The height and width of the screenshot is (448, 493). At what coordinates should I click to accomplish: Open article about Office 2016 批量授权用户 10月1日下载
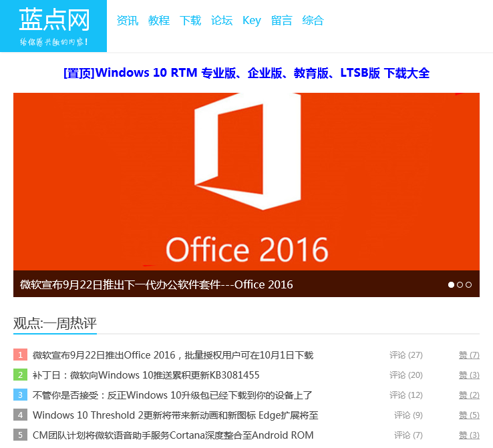(173, 355)
